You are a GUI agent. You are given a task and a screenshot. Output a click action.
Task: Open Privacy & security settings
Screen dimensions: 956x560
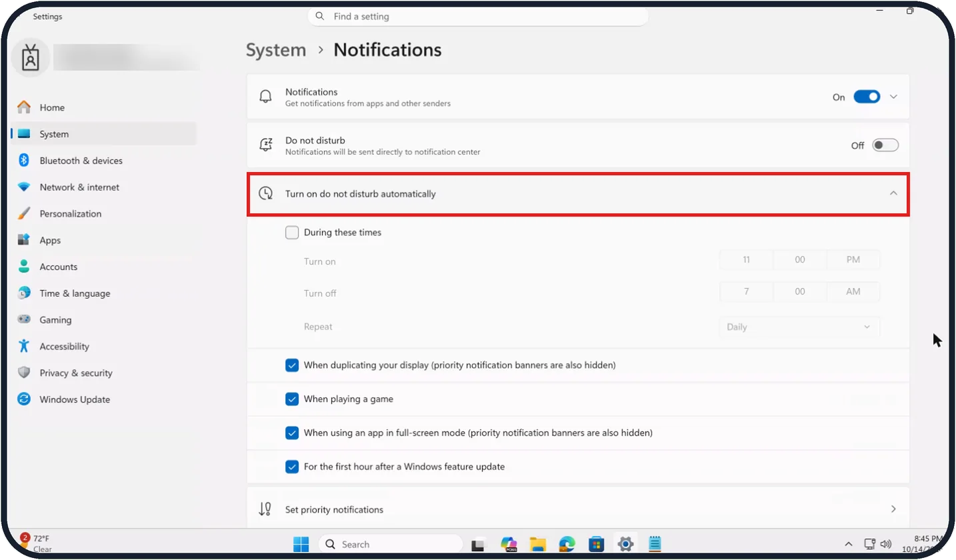click(103, 373)
